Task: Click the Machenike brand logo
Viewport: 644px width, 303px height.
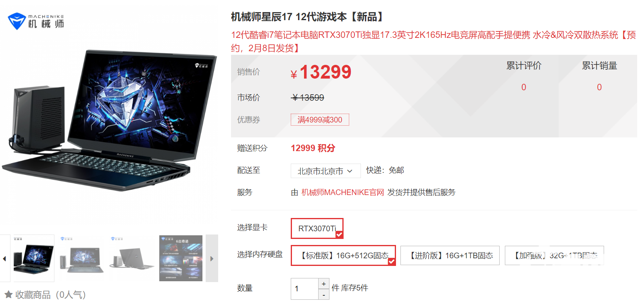Action: click(x=36, y=21)
